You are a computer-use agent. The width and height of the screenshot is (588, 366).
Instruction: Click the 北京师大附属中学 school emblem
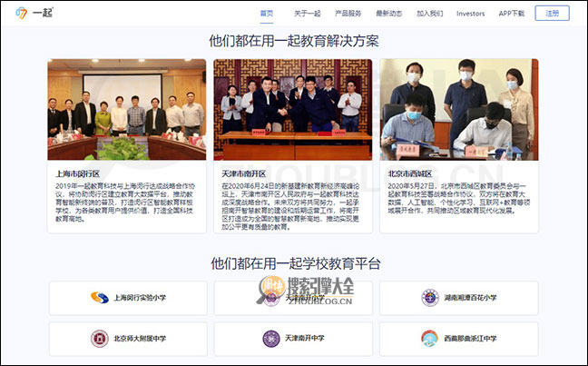click(100, 339)
